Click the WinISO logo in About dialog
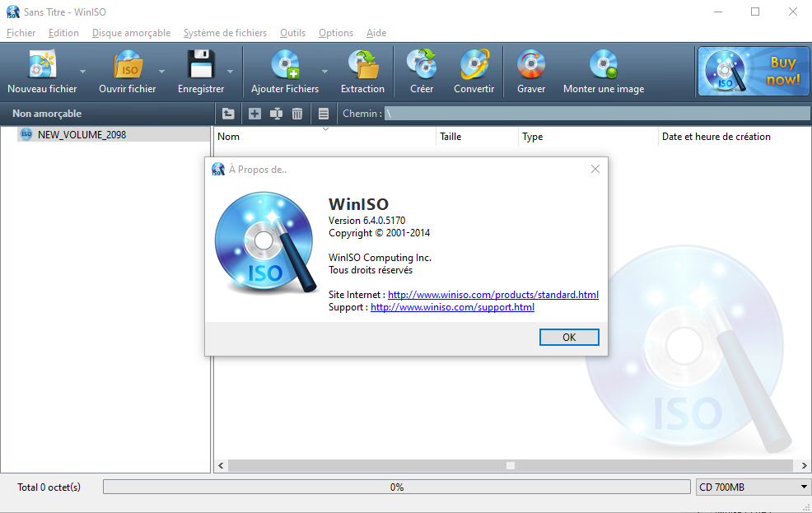Screen dimensions: 812x513 tap(266, 242)
